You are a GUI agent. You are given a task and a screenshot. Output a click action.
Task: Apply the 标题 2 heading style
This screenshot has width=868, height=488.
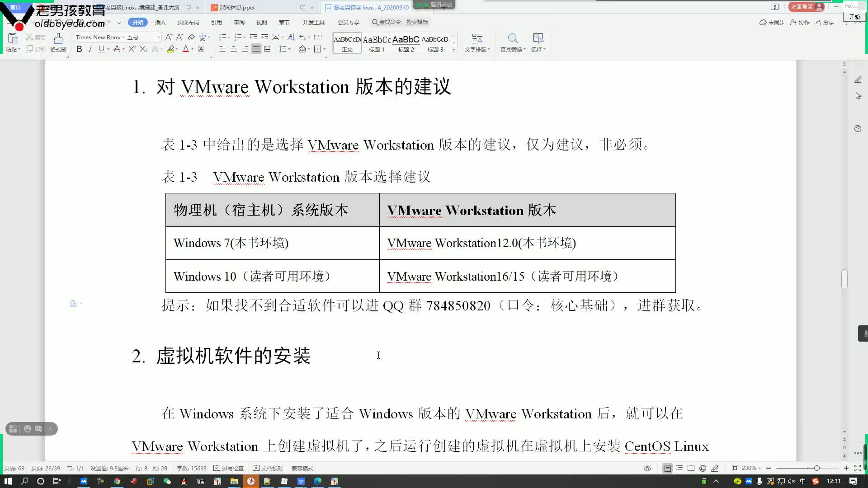click(x=406, y=43)
